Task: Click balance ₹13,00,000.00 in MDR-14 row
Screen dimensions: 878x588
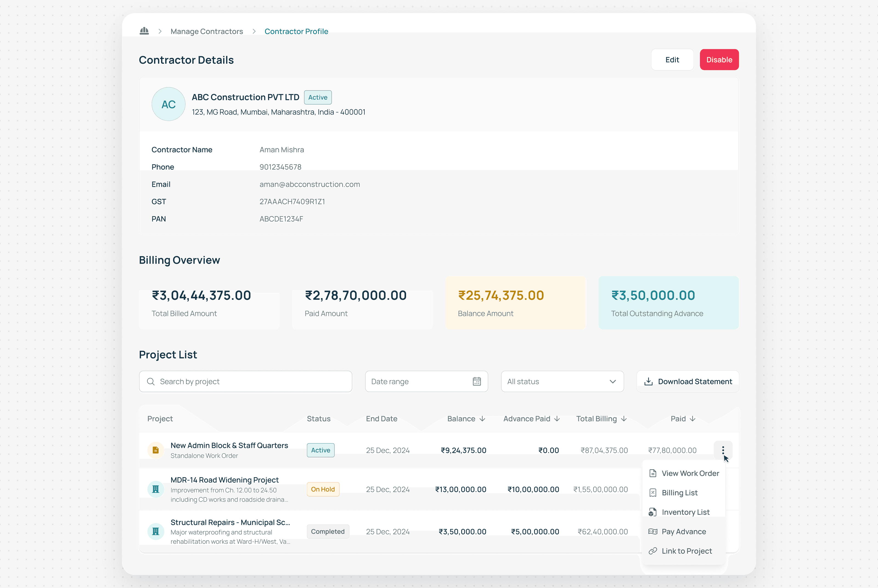Action: [x=461, y=489]
